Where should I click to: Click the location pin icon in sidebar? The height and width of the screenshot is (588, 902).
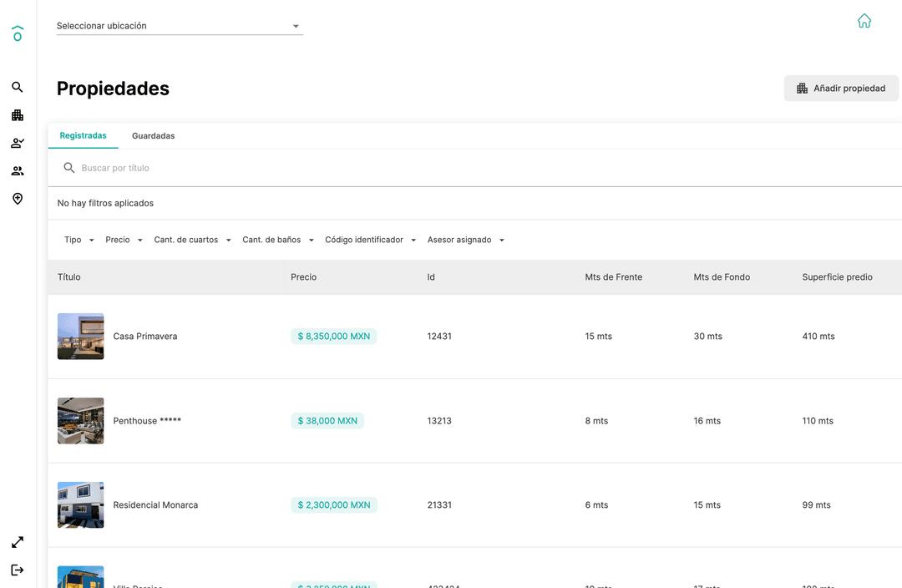[18, 199]
